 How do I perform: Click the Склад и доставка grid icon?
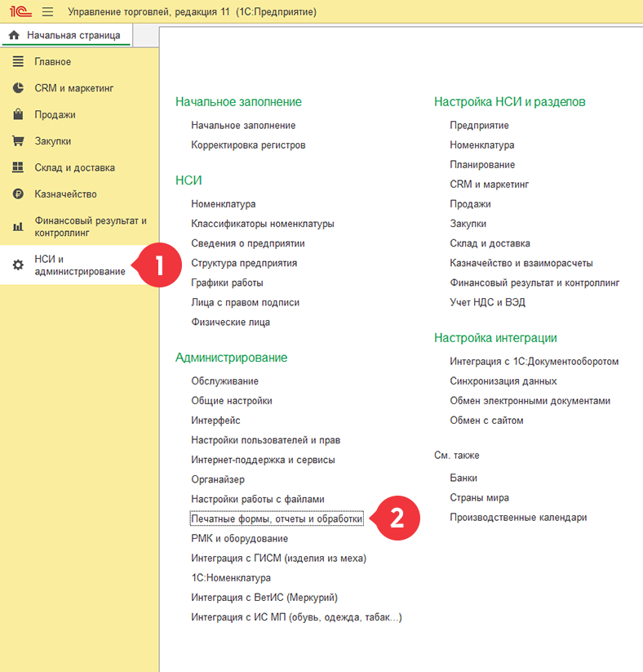click(18, 167)
